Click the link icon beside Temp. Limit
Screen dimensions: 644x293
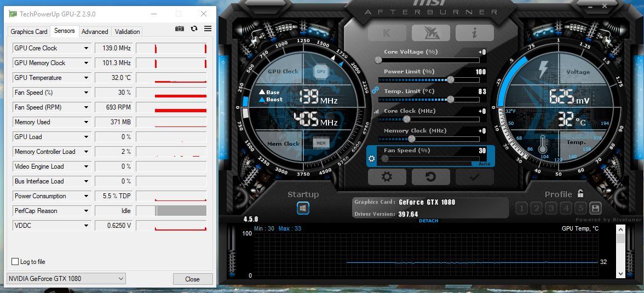[375, 90]
